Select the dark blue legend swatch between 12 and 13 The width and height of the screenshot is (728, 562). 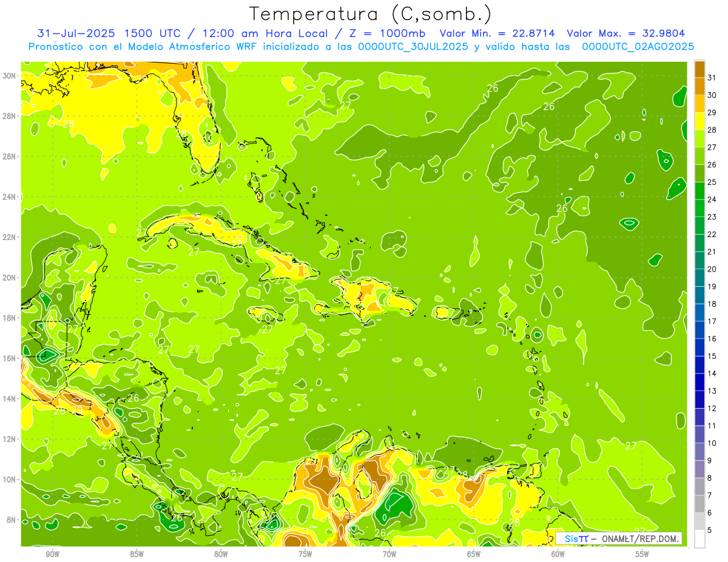(x=699, y=400)
